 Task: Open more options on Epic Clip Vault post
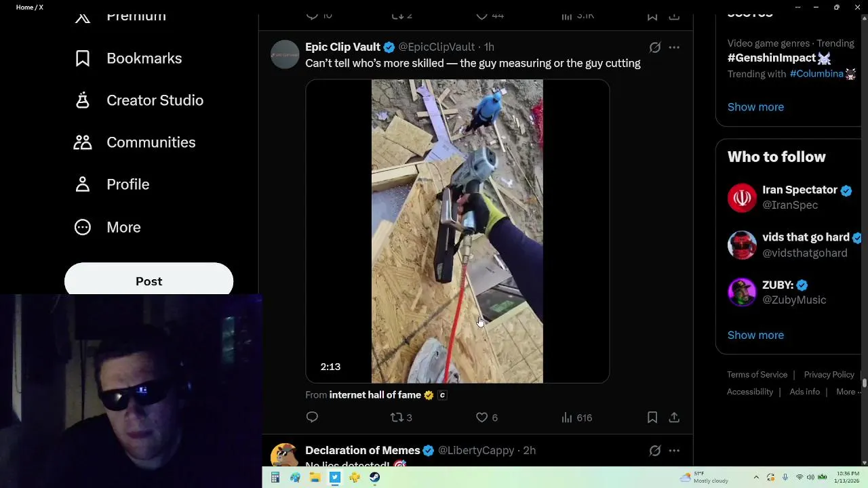pos(674,47)
